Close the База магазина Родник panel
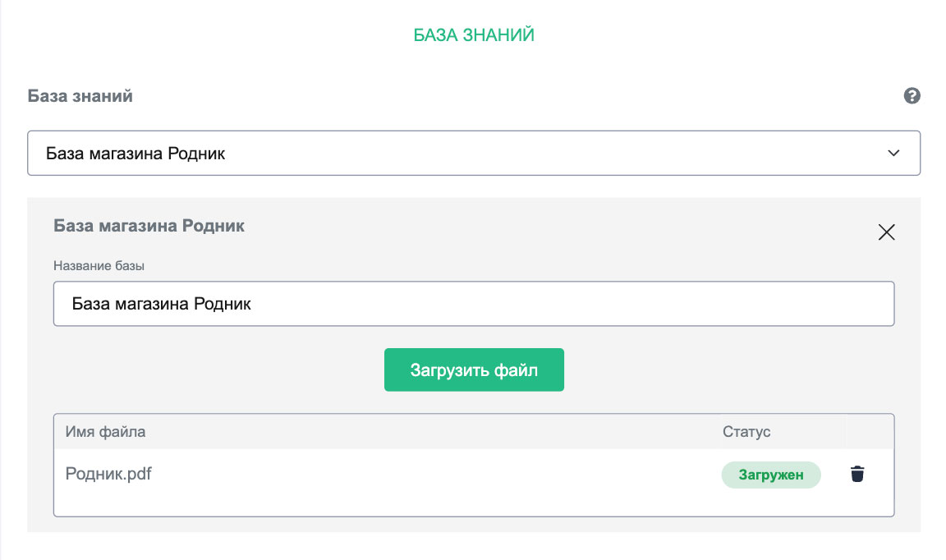946x560 pixels. point(886,232)
